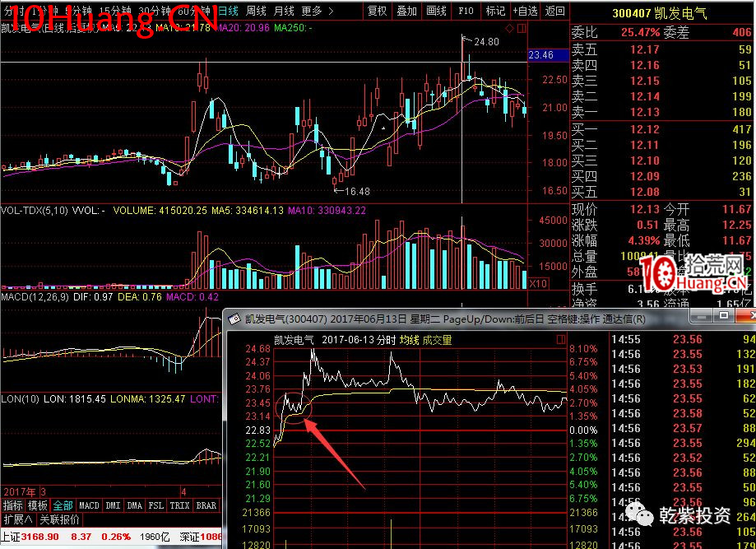Click the MA20: 20.96 moving average label

point(243,28)
